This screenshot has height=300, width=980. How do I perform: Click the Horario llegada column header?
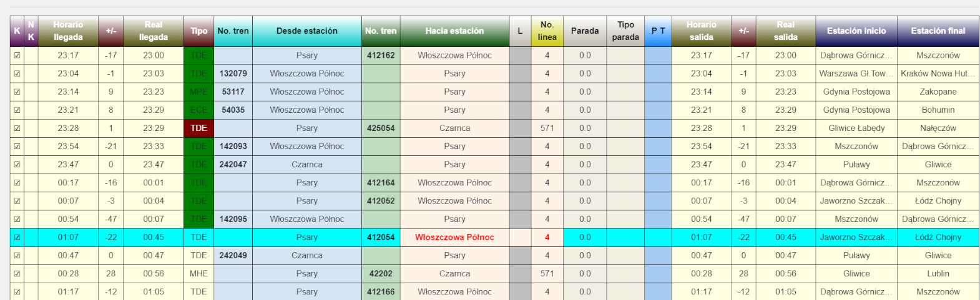tap(68, 31)
